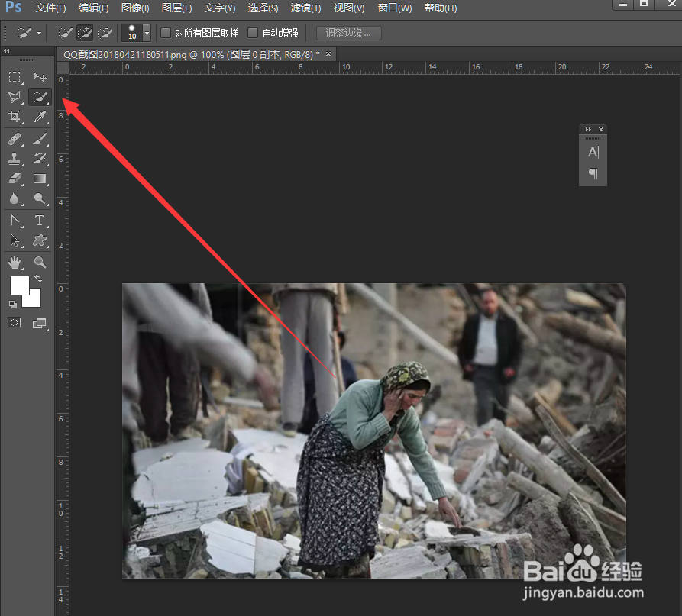
Task: Activate the Crop tool
Action: (15, 117)
